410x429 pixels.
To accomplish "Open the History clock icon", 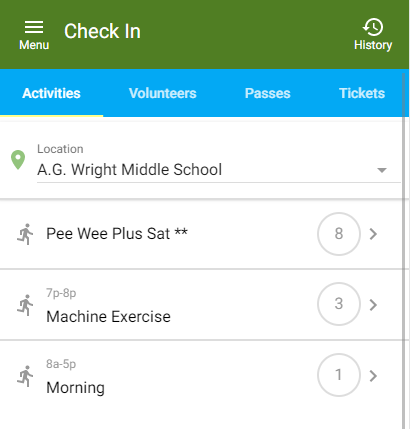I will pyautogui.click(x=373, y=27).
